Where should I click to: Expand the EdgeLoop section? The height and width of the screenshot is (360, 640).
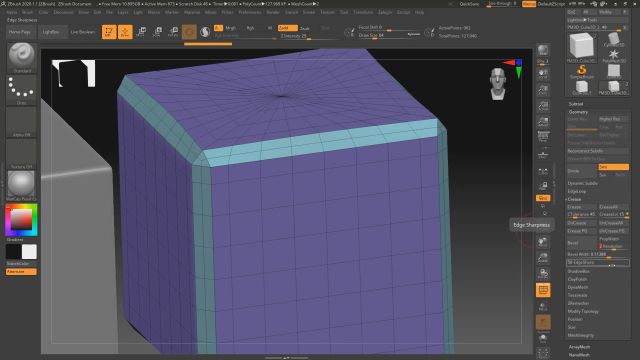pyautogui.click(x=577, y=191)
